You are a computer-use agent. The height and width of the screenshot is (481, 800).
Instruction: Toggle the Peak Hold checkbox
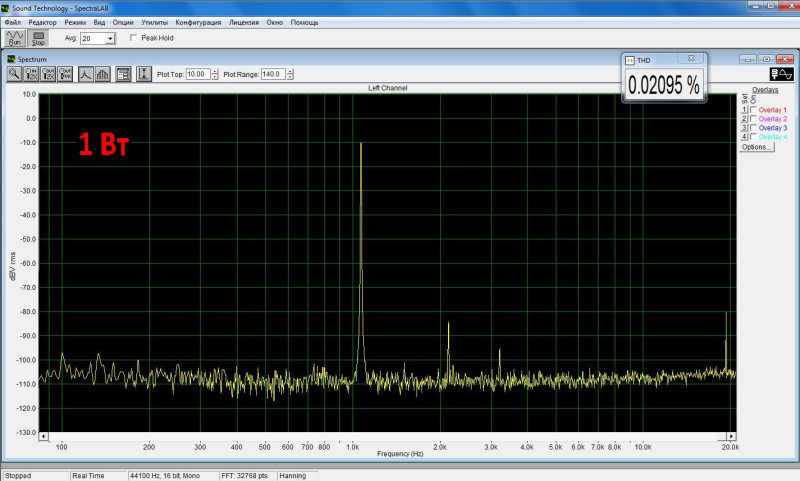pos(133,38)
